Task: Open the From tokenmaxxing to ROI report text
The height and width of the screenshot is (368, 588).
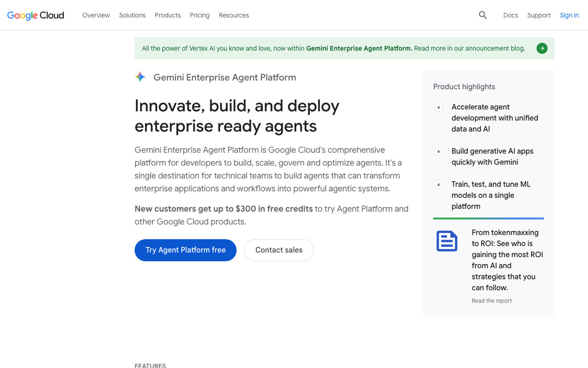Action: pos(508,260)
